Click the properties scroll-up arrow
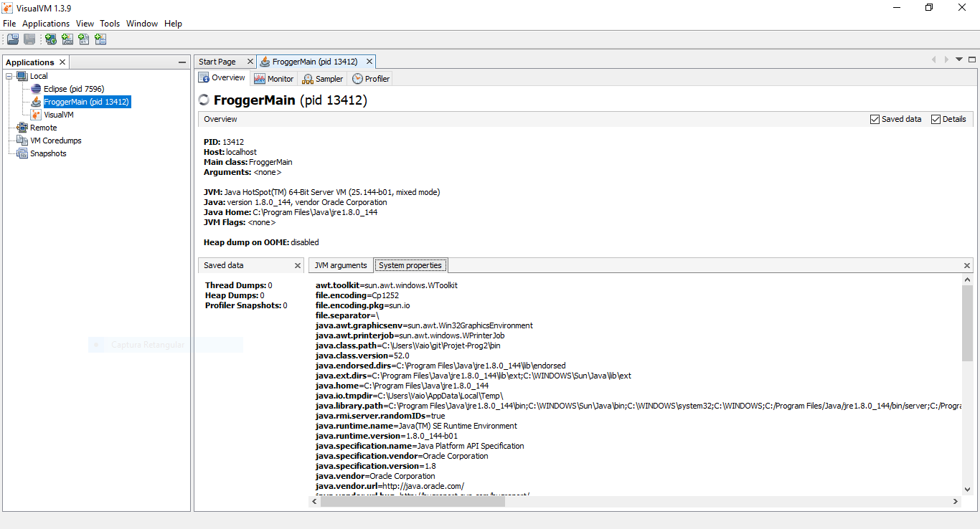Screen dimensions: 980x529 pos(967,280)
